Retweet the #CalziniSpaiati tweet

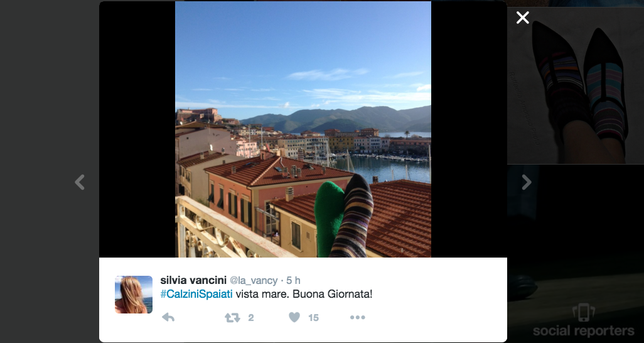(232, 317)
